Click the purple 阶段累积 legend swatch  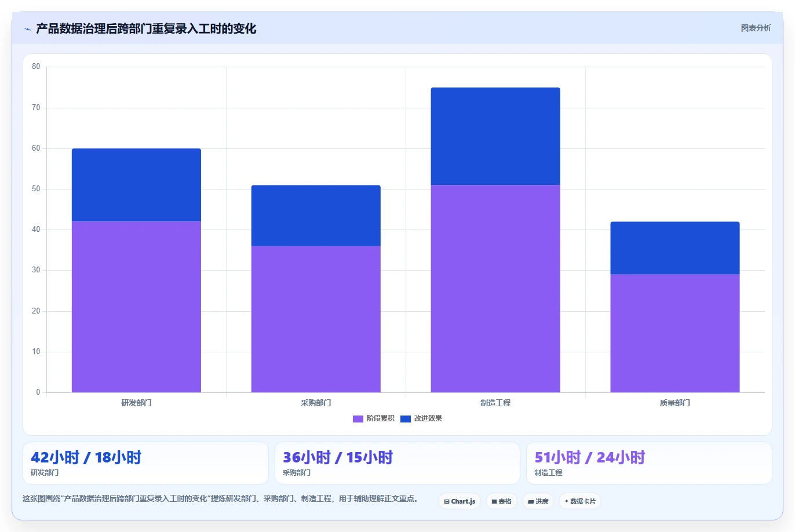tap(358, 418)
